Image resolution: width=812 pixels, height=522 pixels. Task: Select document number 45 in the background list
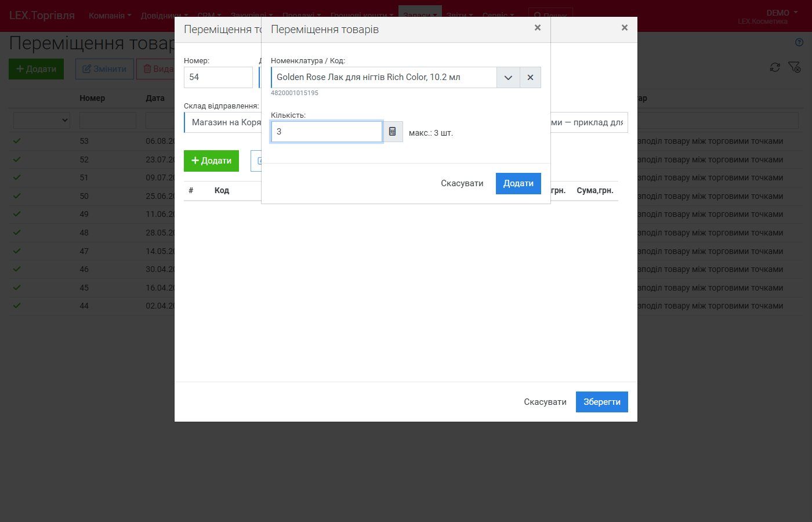84,288
